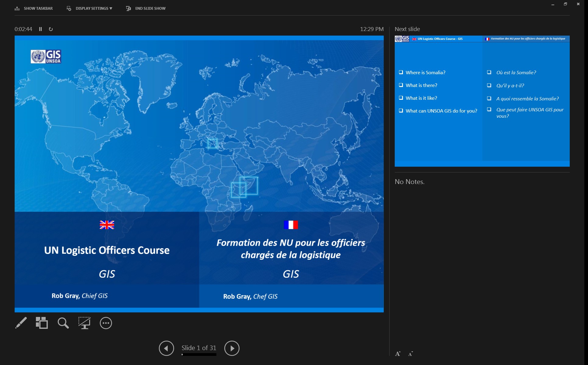
Task: Open more slide show options ellipsis
Action: (106, 323)
